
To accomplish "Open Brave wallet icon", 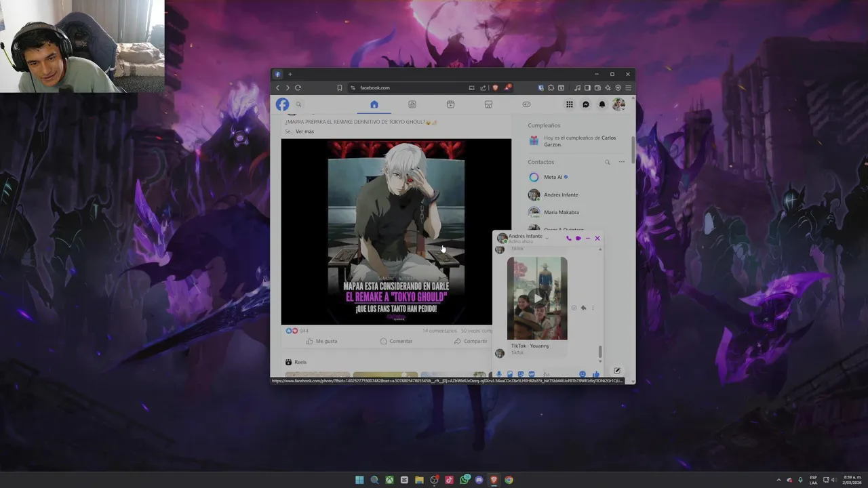I will [597, 87].
